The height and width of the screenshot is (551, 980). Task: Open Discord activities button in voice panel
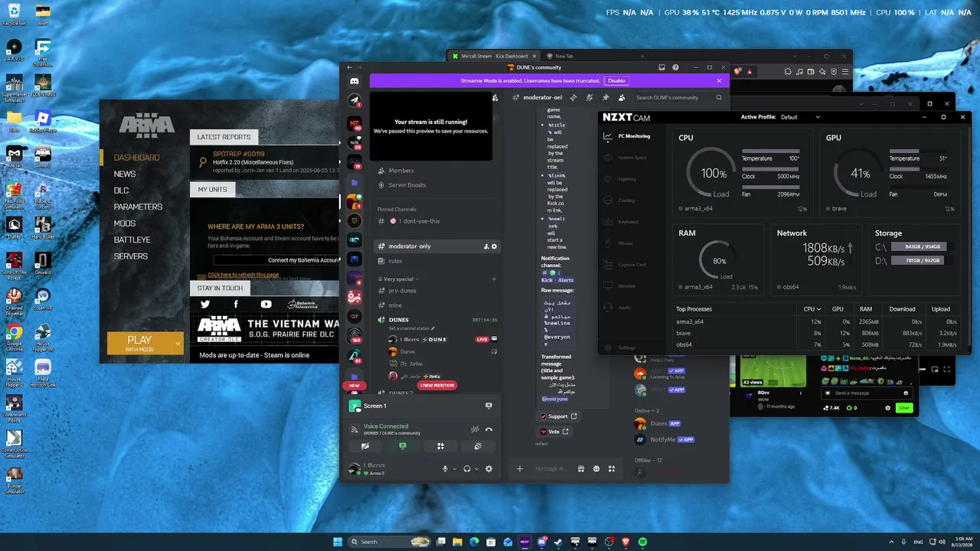tap(440, 445)
